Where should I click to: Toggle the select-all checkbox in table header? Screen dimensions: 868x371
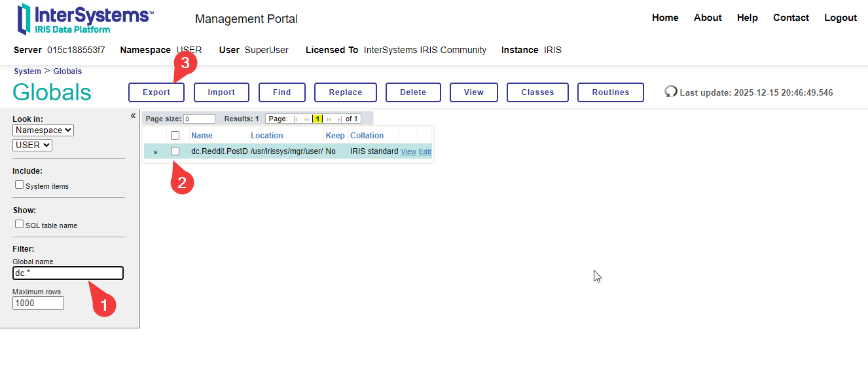(x=175, y=136)
